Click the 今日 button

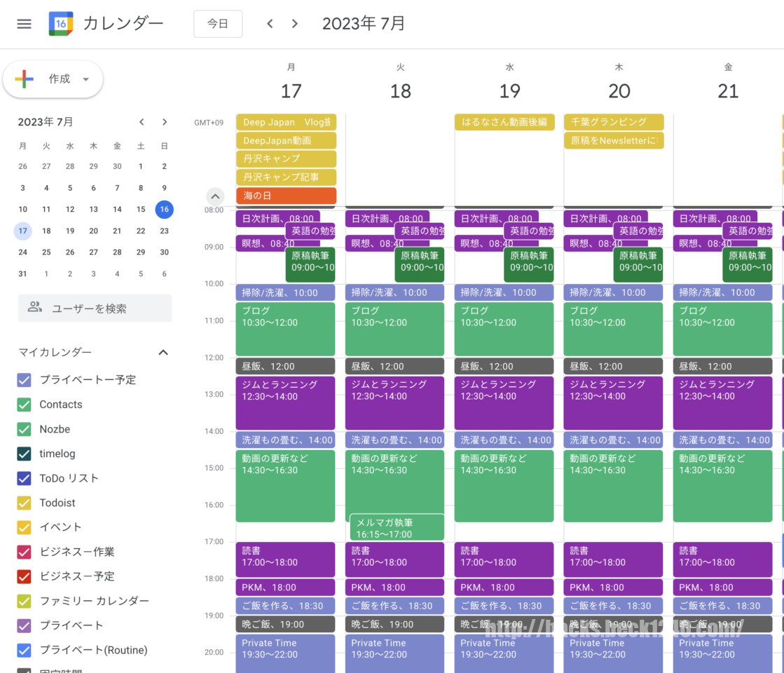coord(218,24)
